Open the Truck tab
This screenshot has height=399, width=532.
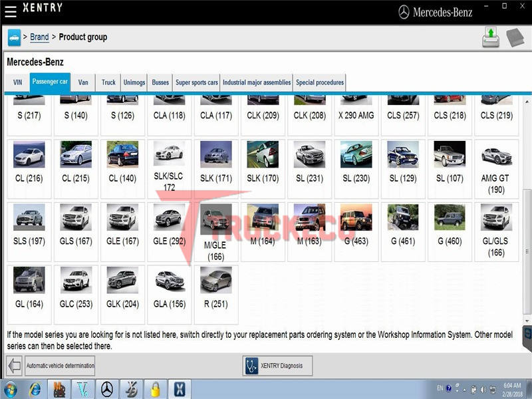coord(108,82)
